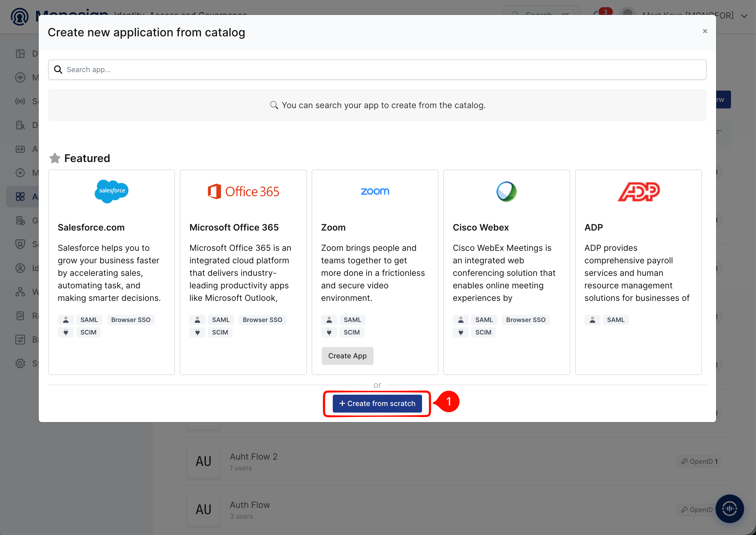Click the Office 365 logo

(243, 192)
